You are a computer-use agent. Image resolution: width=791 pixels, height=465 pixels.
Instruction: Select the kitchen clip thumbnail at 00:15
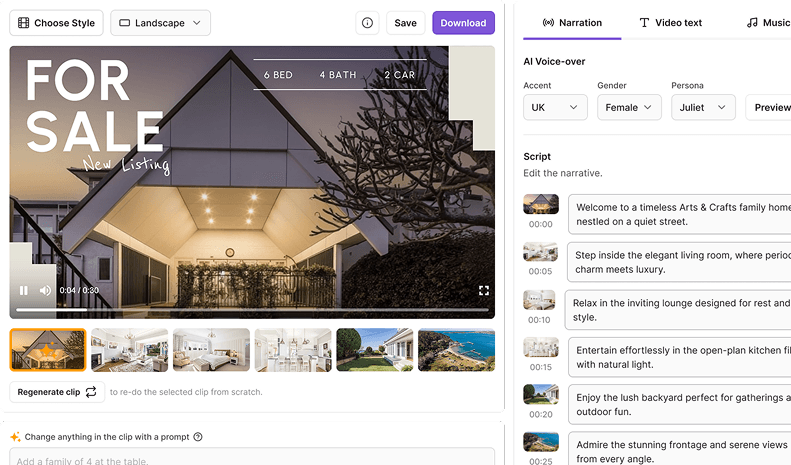click(541, 347)
